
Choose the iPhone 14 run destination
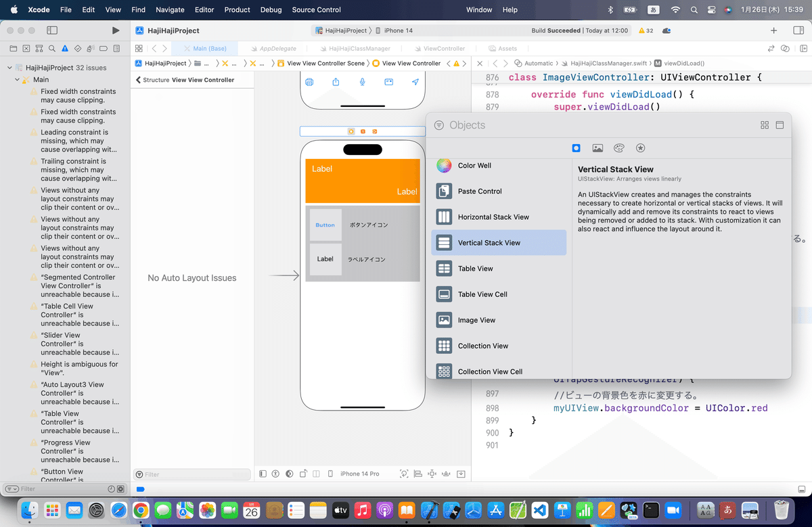pos(394,30)
